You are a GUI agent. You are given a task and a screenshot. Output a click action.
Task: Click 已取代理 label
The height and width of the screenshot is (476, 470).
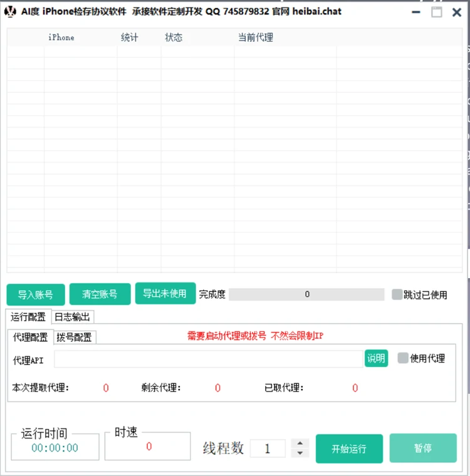(x=284, y=388)
